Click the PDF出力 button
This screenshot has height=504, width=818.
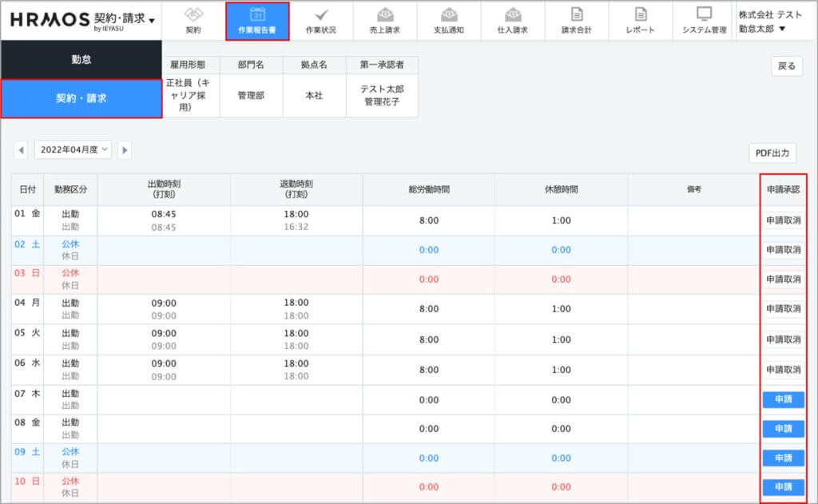pos(772,153)
